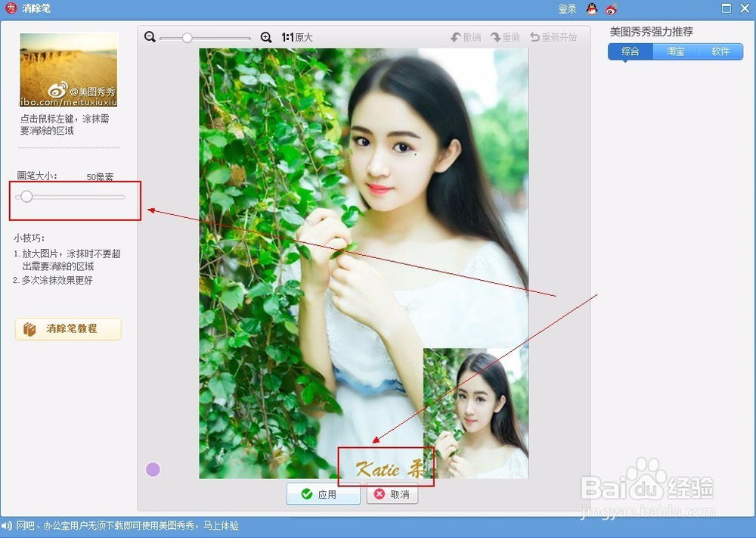Click the 取消 cancel button
The image size is (756, 538).
(393, 494)
